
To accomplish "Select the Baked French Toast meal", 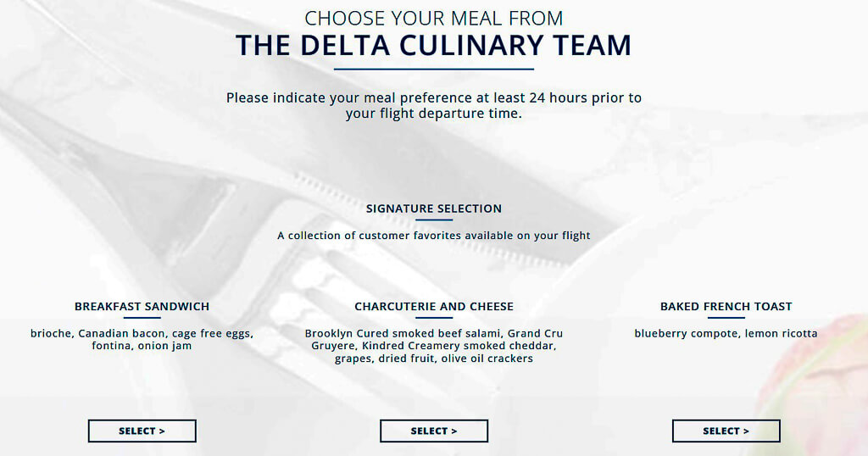I will coord(726,431).
